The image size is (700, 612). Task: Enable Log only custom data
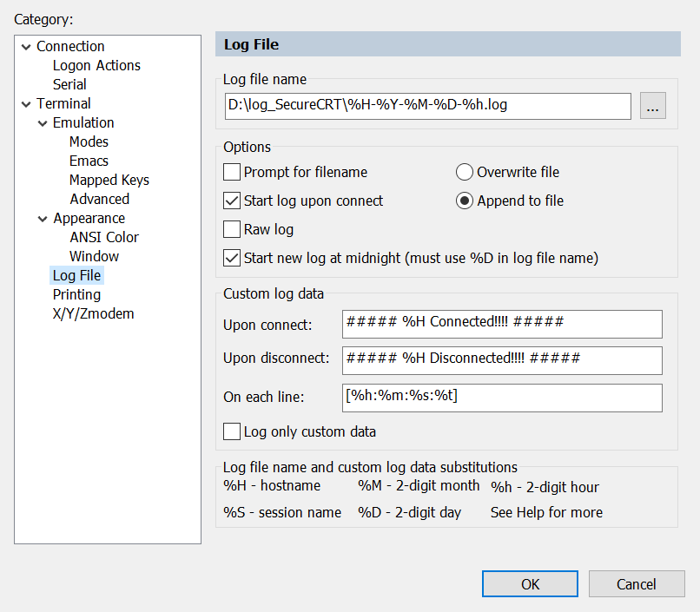pos(232,431)
